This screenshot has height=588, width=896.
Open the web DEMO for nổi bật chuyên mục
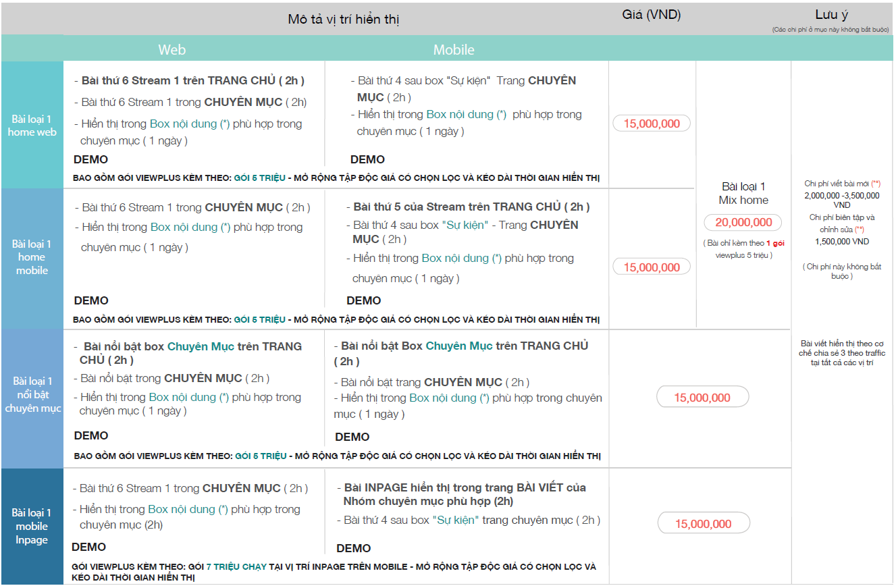click(x=90, y=435)
